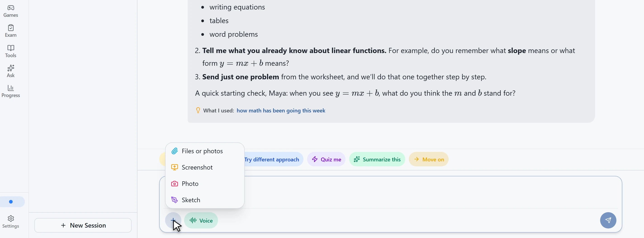Click the Quiz me chip
The height and width of the screenshot is (238, 644).
pyautogui.click(x=326, y=159)
